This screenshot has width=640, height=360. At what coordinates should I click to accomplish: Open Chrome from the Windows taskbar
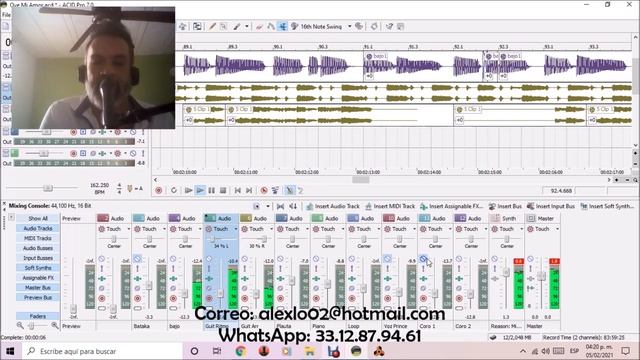click(x=240, y=351)
